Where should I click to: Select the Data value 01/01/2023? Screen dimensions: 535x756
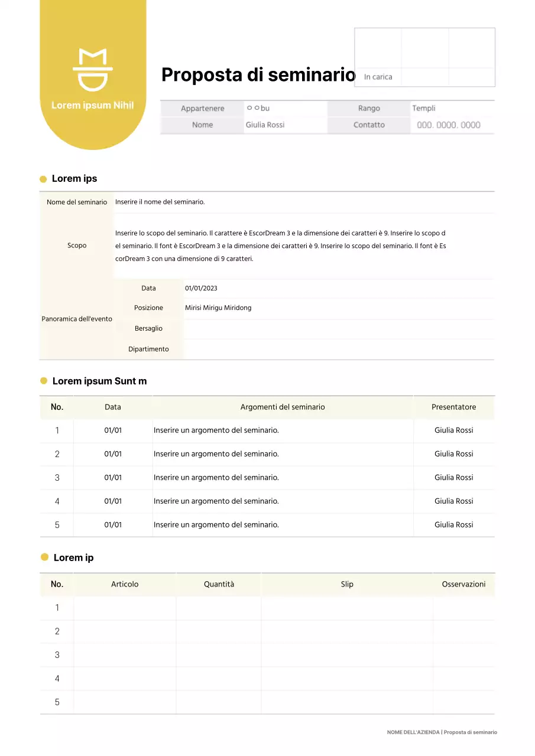tap(201, 288)
